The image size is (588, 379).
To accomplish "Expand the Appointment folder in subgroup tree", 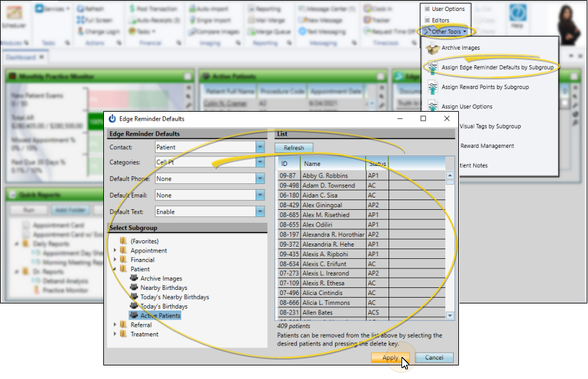I will click(x=115, y=251).
